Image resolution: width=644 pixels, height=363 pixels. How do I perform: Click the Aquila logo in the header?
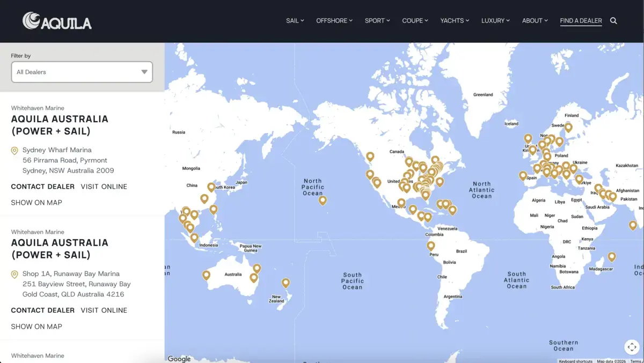[57, 21]
